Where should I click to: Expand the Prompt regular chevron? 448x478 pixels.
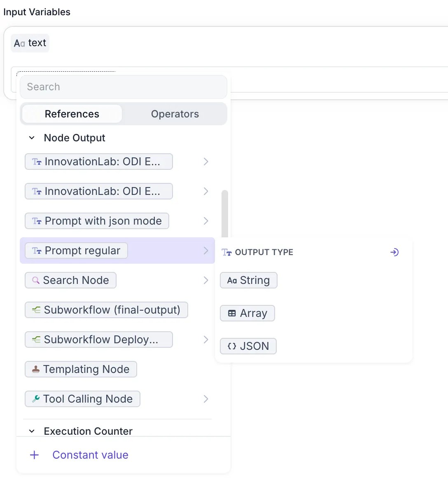coord(206,251)
